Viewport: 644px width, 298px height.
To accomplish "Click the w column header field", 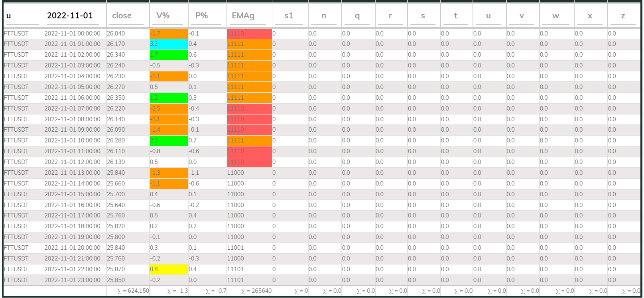I will click(556, 16).
